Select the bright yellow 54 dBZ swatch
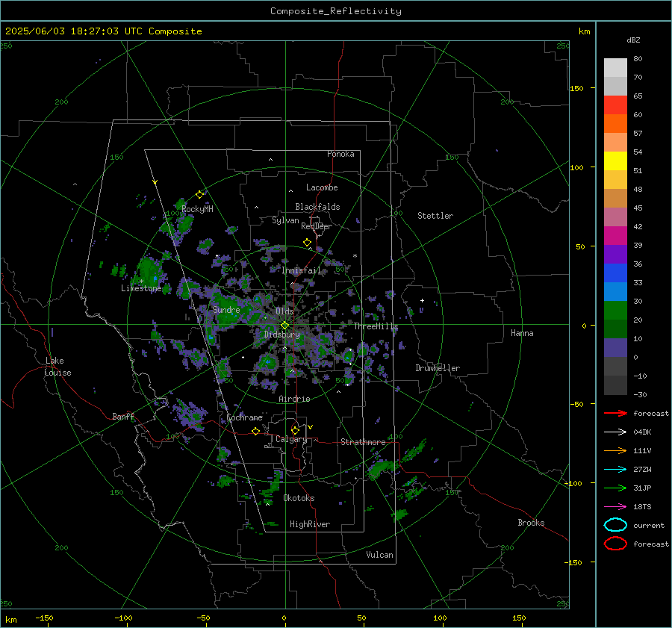 click(615, 161)
